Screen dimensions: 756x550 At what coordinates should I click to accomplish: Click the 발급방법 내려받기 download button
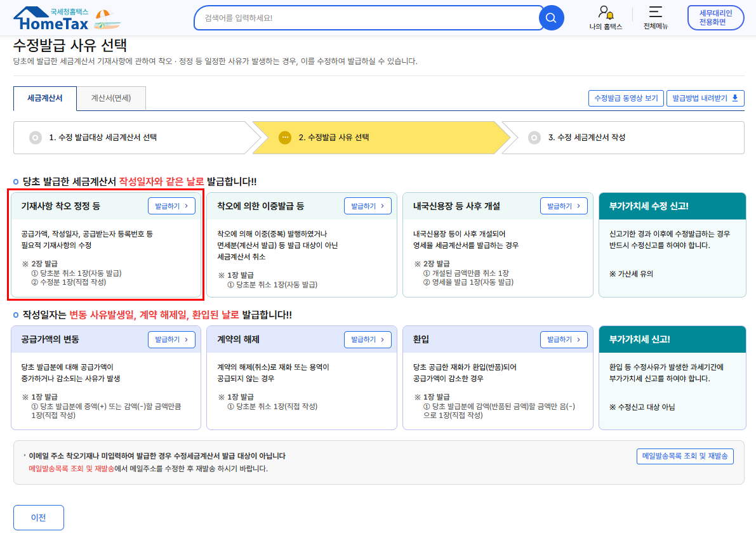[x=705, y=98]
